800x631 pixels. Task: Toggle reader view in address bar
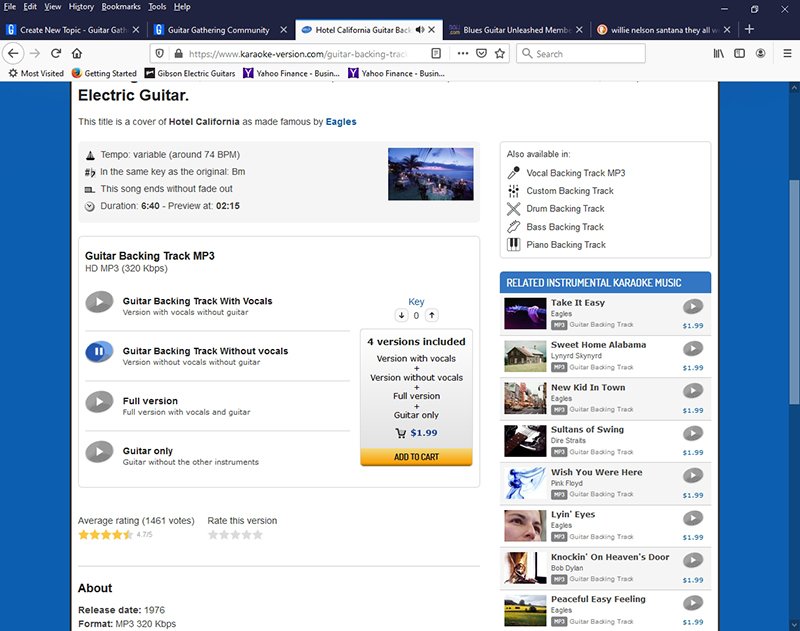coord(436,53)
